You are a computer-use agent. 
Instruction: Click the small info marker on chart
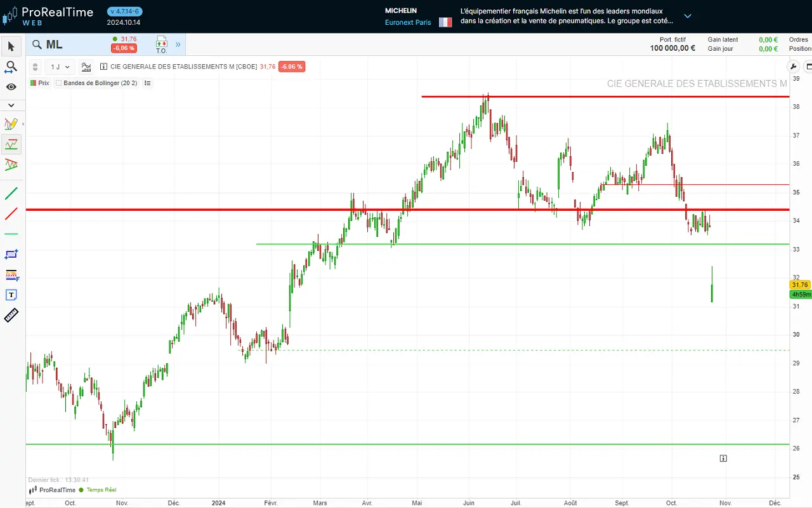coord(723,458)
